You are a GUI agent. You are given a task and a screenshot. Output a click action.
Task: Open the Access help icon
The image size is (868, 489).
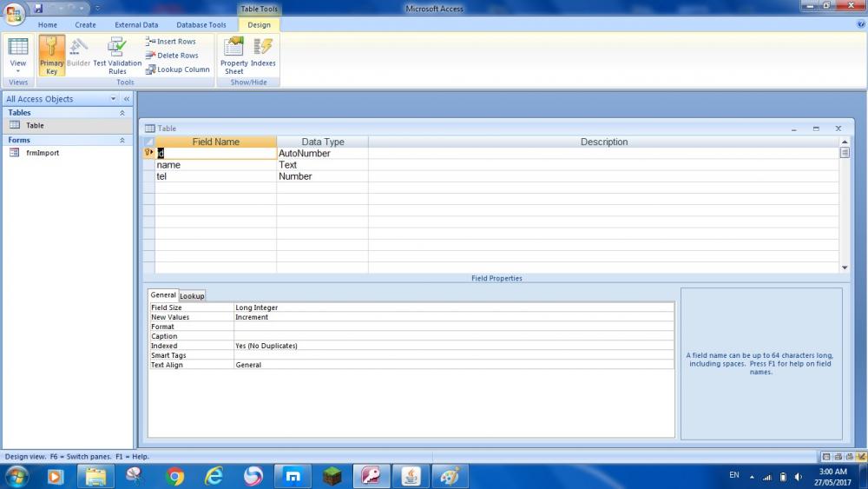pos(861,24)
